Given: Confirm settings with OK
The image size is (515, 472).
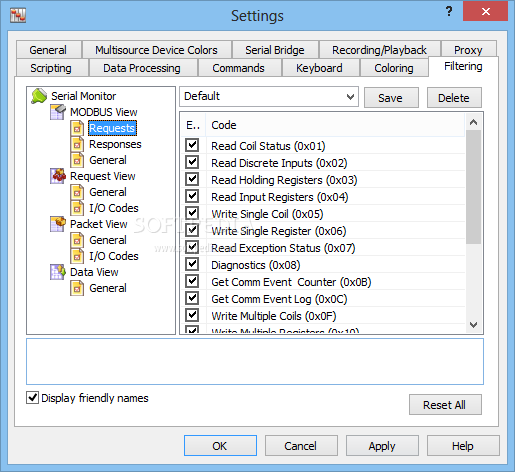Looking at the screenshot, I should (x=220, y=446).
